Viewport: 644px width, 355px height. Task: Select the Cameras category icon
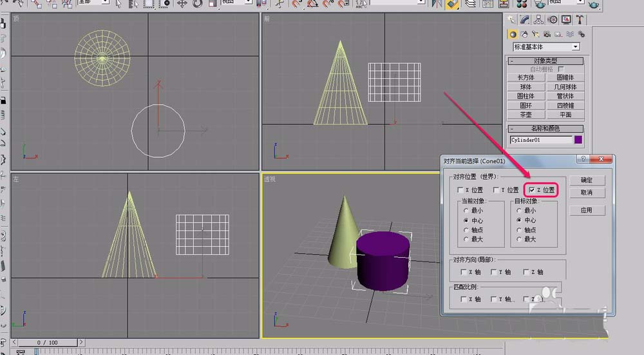pos(547,34)
